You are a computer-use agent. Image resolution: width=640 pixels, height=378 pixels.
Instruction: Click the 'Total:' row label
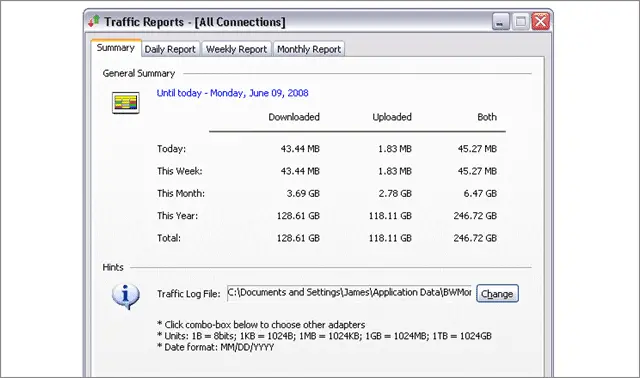[x=169, y=238]
